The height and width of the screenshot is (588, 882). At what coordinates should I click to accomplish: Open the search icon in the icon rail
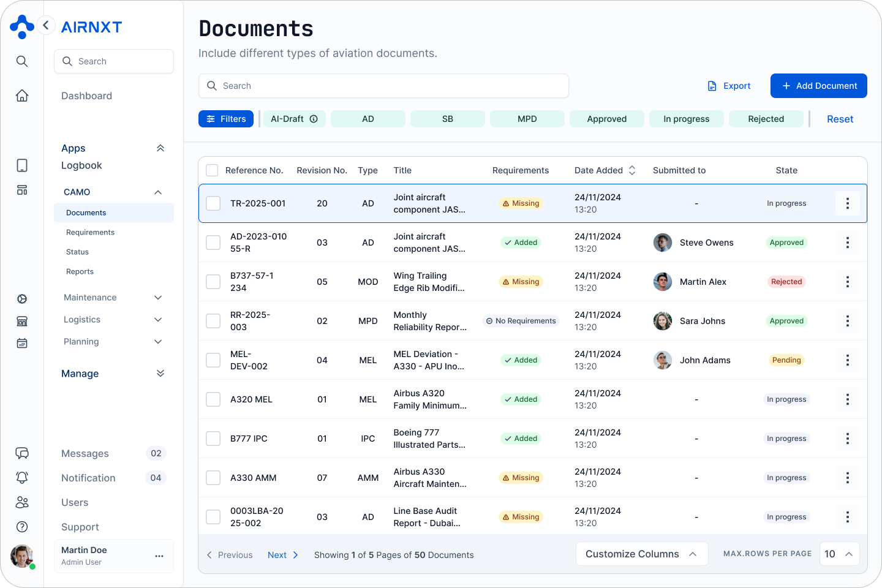point(22,61)
